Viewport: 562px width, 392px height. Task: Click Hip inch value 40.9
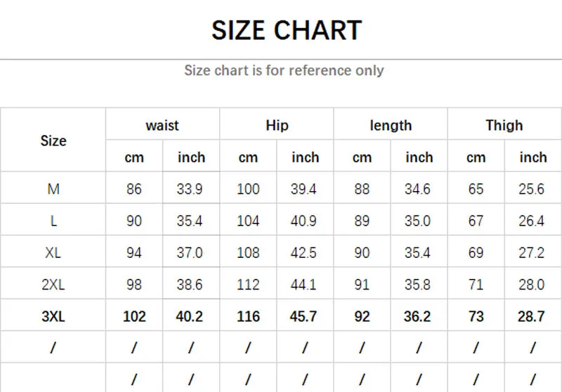click(x=303, y=221)
